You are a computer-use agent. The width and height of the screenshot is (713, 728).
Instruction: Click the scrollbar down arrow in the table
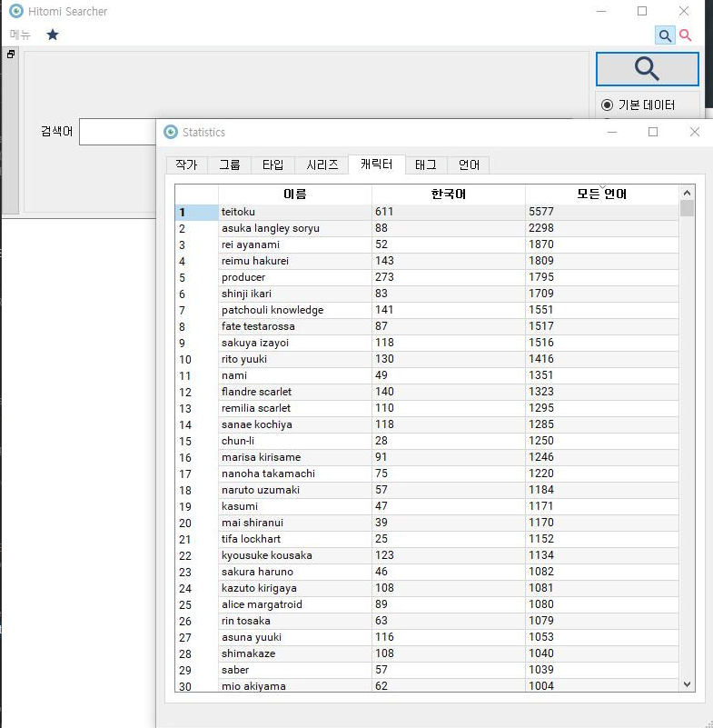pos(687,684)
